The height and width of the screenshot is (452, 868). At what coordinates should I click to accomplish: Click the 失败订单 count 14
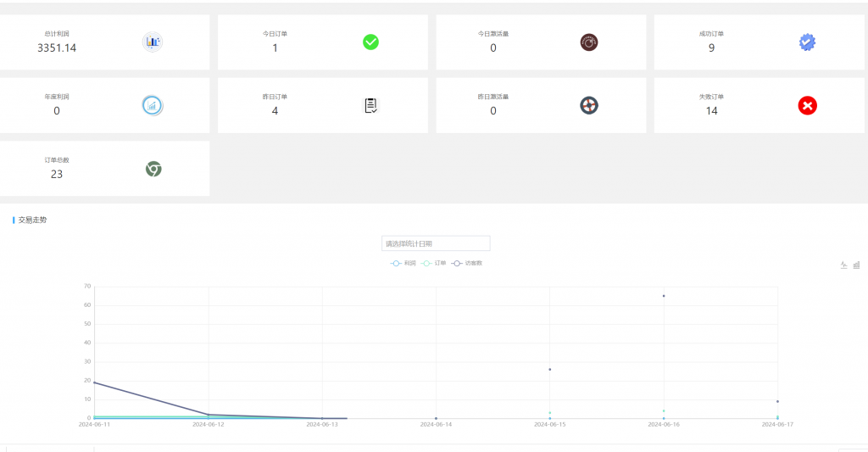click(x=711, y=111)
